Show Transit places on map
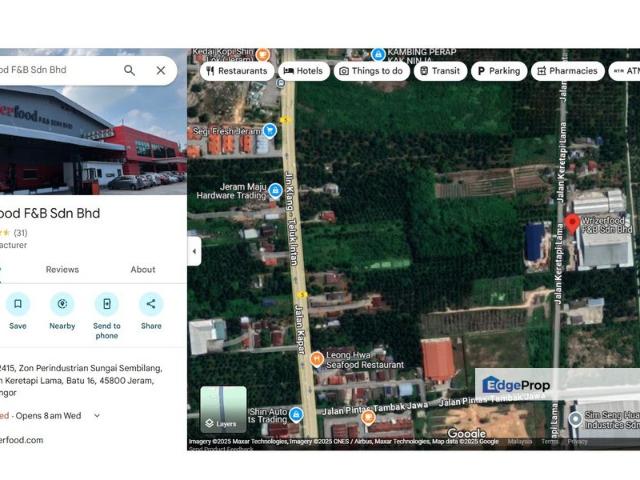 (x=440, y=71)
